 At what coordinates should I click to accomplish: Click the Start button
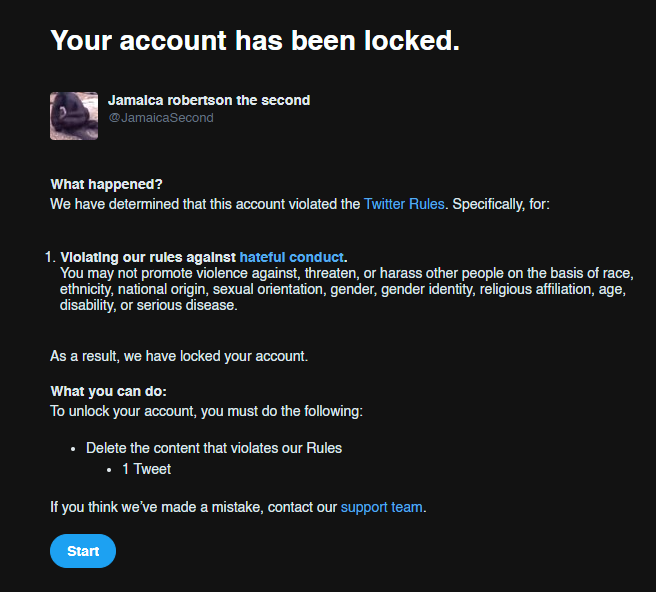83,551
